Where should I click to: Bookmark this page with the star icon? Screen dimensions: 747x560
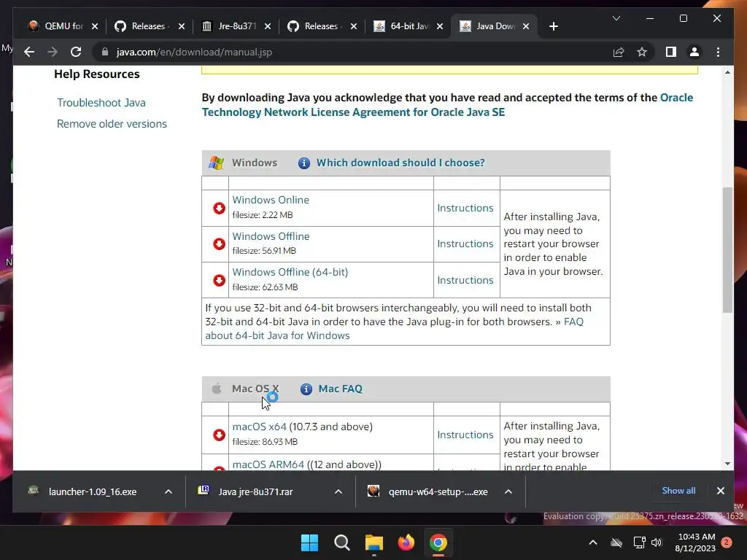click(x=642, y=52)
